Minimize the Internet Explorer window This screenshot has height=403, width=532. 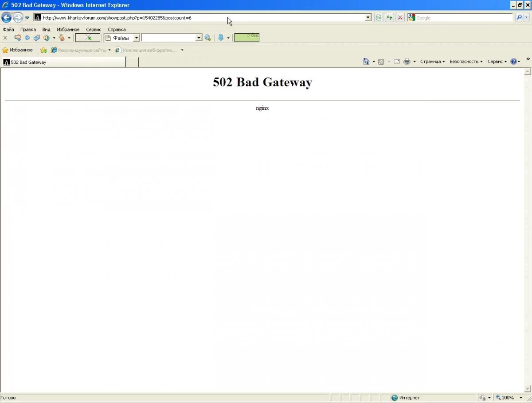[x=513, y=5]
